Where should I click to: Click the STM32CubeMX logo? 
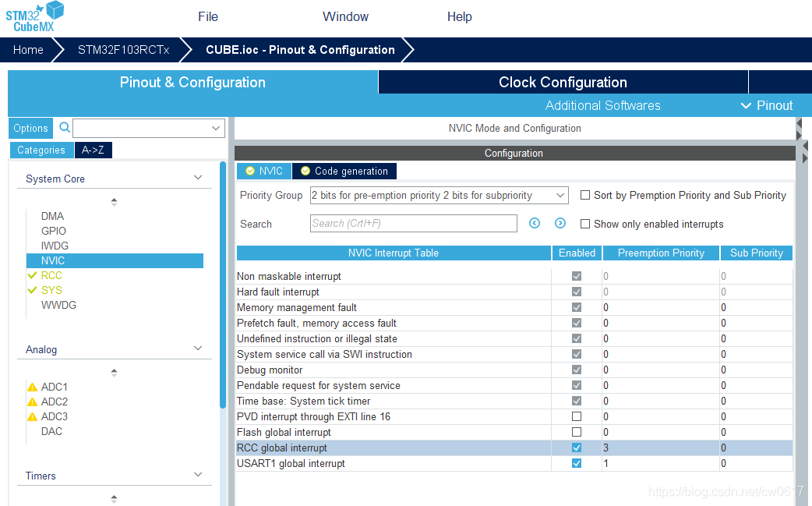pyautogui.click(x=35, y=16)
